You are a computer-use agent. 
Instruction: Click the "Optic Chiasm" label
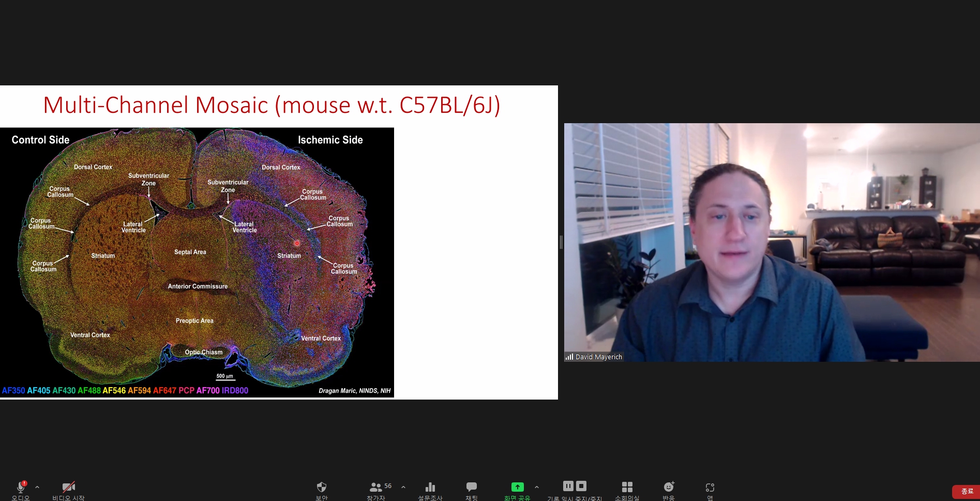204,352
